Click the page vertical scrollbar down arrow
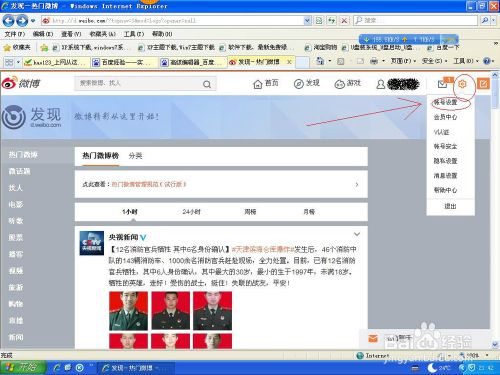Viewport: 500px width, 375px height. coord(495,345)
